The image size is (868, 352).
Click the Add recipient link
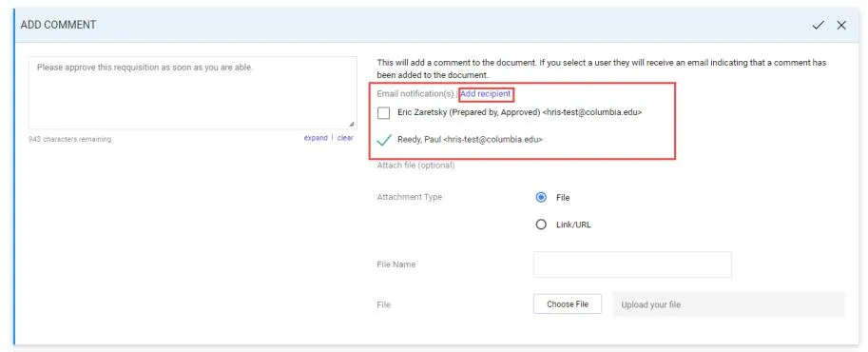coord(486,94)
